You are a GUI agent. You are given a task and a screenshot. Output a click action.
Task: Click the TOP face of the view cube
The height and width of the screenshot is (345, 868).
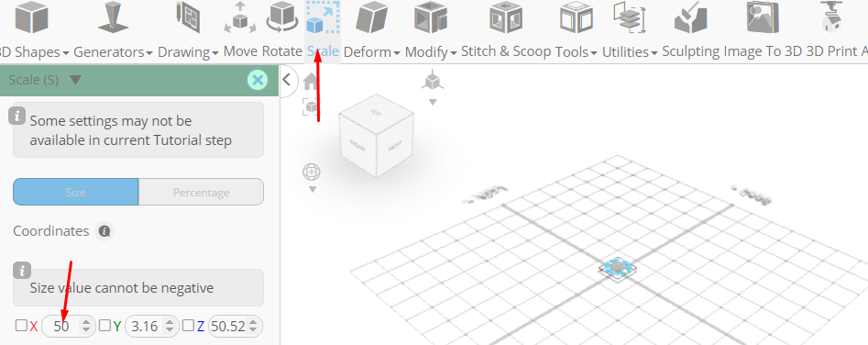(x=377, y=113)
